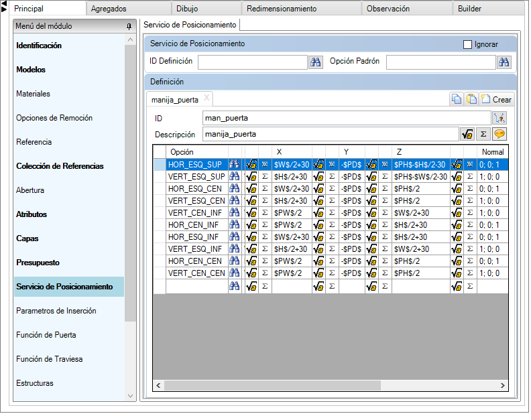
Task: Close the manija_puerta definition tab
Action: 206,98
